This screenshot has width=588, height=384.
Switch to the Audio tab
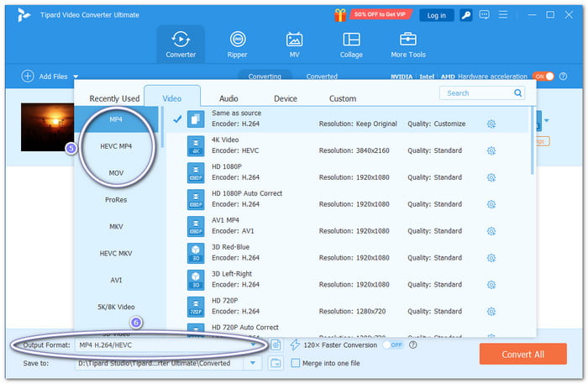pos(228,98)
